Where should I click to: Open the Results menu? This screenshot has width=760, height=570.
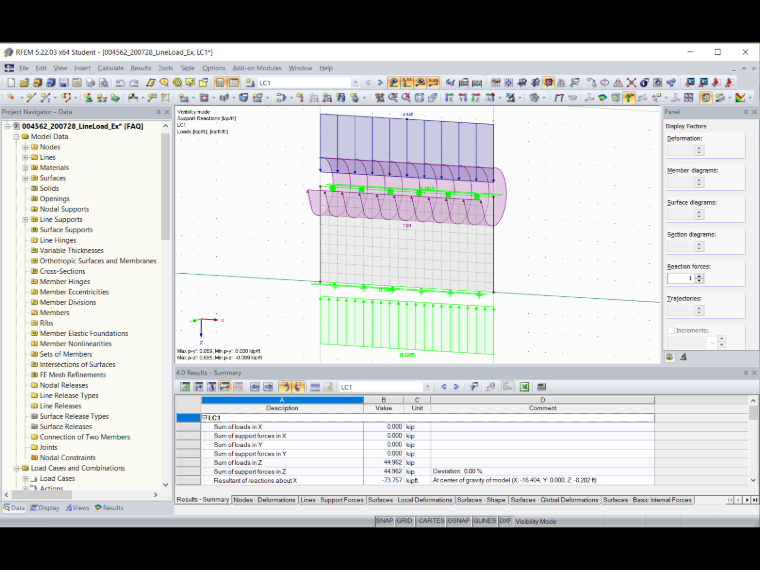(x=141, y=68)
